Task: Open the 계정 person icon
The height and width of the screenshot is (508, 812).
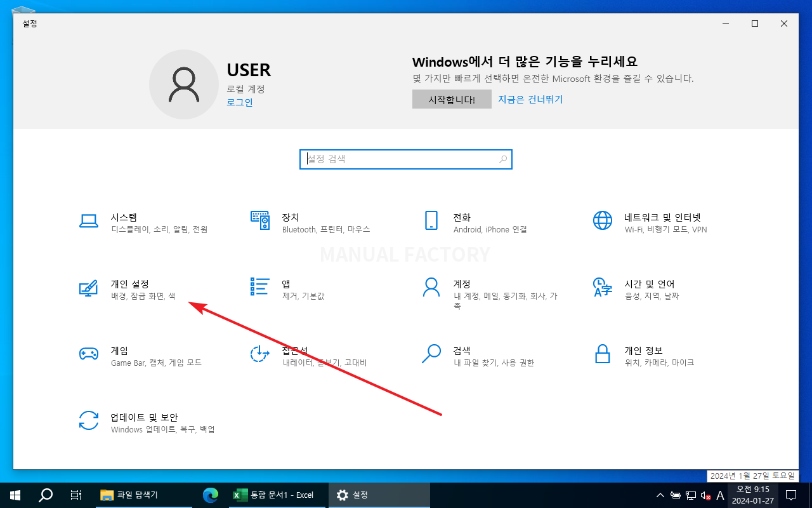Action: [431, 287]
